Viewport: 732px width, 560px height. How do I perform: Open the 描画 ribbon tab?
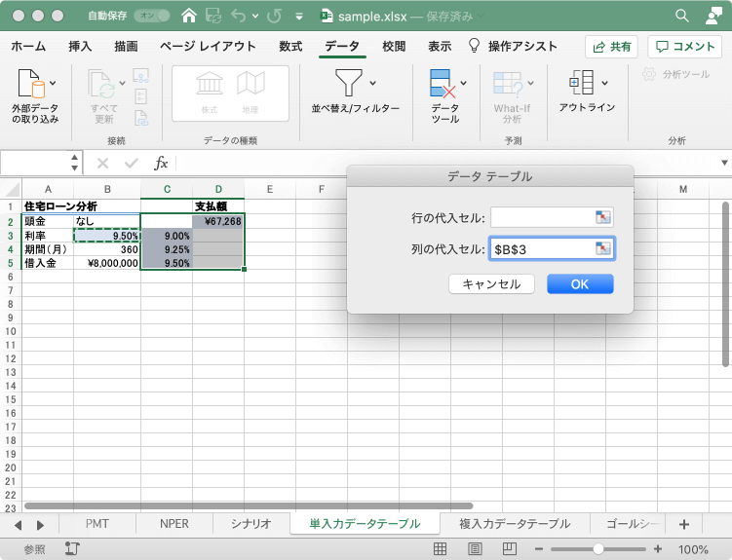126,46
